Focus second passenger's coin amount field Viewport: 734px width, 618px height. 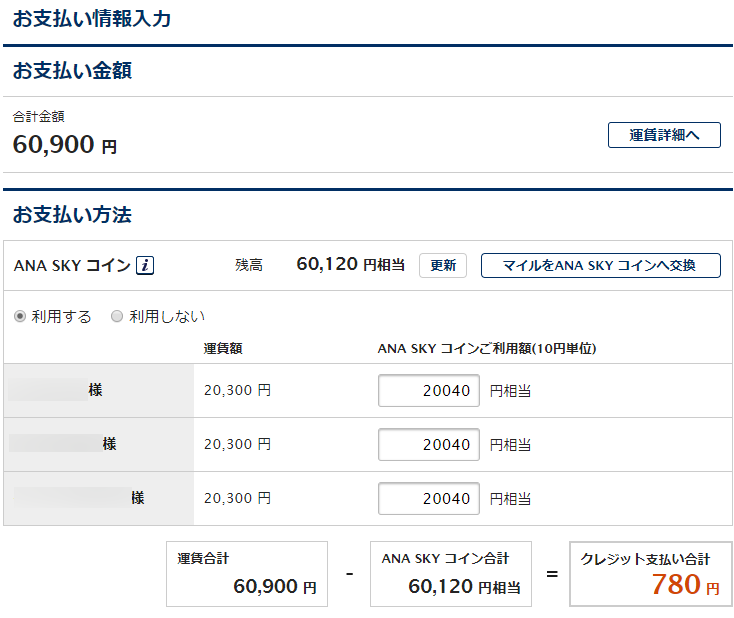pos(429,444)
